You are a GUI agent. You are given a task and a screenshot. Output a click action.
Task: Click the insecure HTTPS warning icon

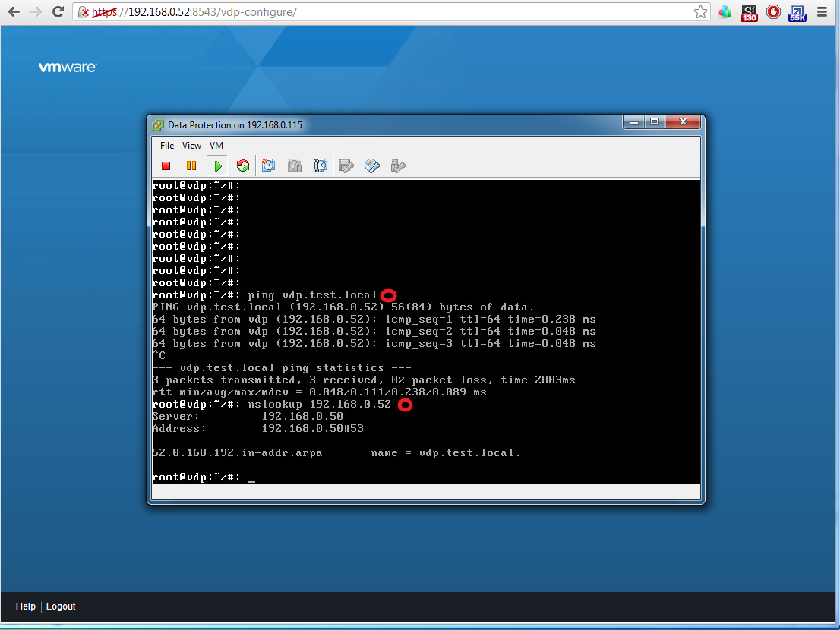click(83, 12)
